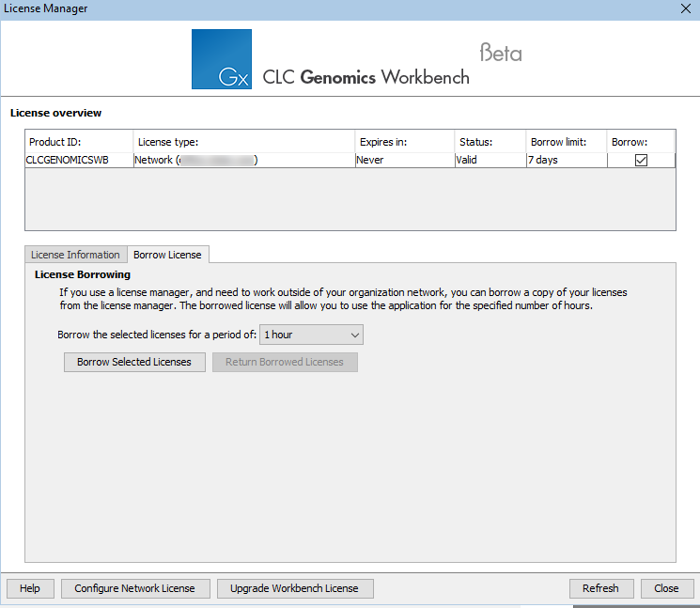Image resolution: width=700 pixels, height=608 pixels.
Task: Refresh the license overview
Action: click(x=600, y=588)
